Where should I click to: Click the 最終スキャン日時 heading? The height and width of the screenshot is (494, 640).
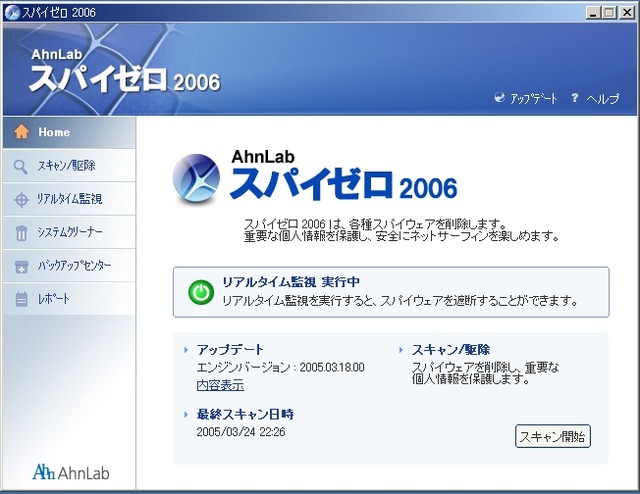(245, 414)
